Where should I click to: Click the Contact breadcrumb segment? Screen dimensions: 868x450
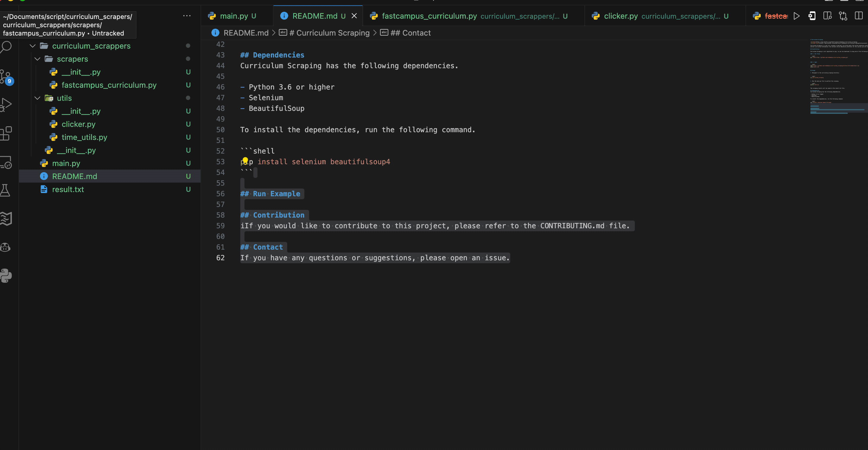(410, 33)
